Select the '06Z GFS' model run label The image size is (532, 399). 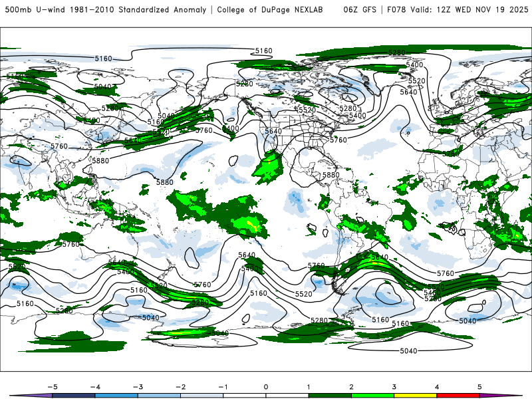(x=360, y=10)
